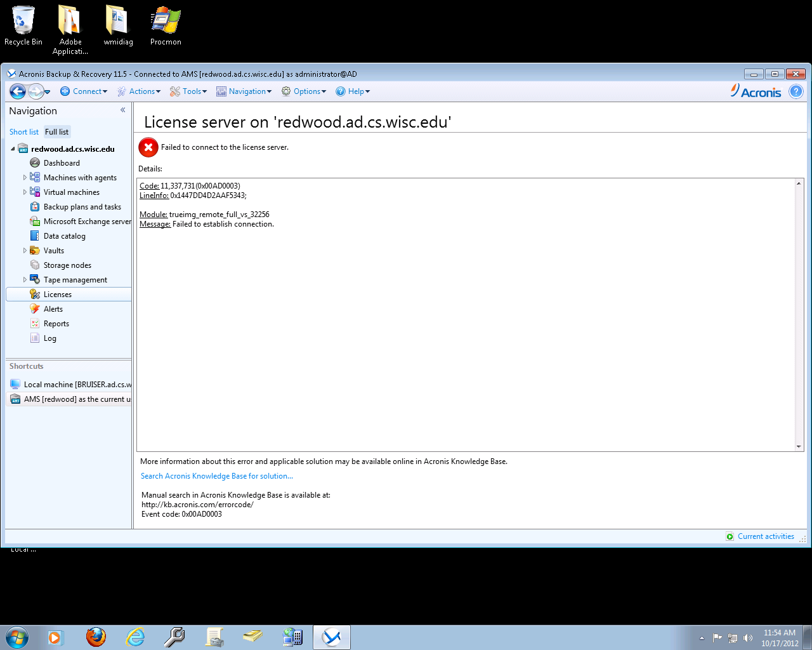Click the kb.acronis.com/errorcode URL text
Image resolution: width=812 pixels, height=650 pixels.
coord(197,505)
